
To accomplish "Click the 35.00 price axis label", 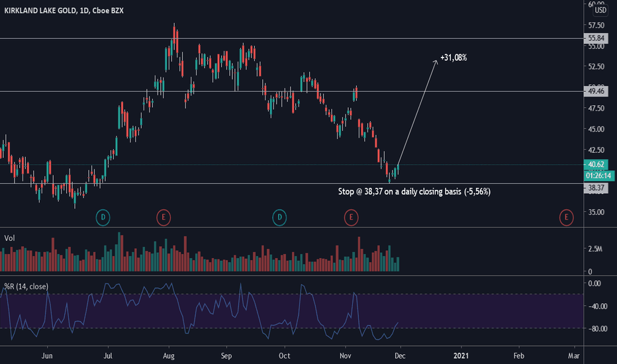I will point(596,212).
